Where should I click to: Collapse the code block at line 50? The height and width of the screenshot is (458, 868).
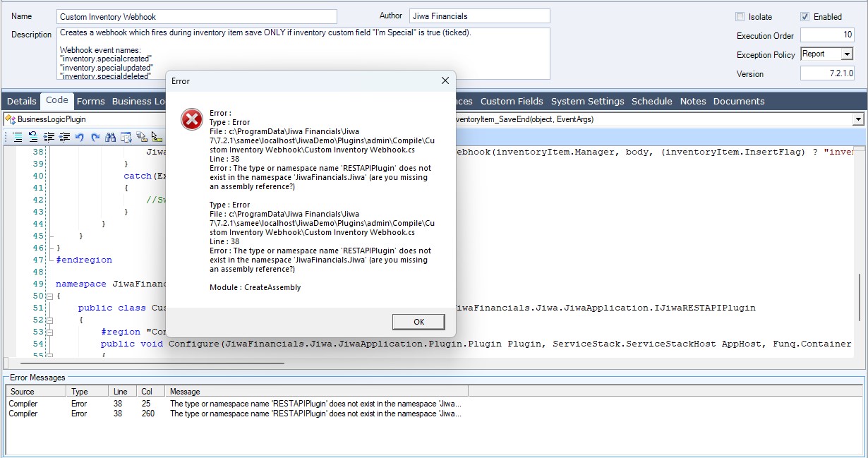click(x=49, y=296)
